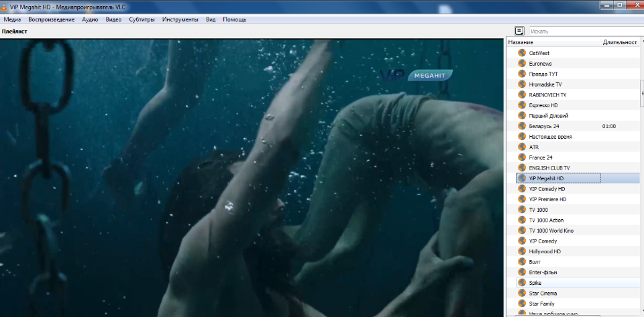Click the globe icon beside Hollywood HD
Screen dimensions: 644x317
[x=522, y=251]
